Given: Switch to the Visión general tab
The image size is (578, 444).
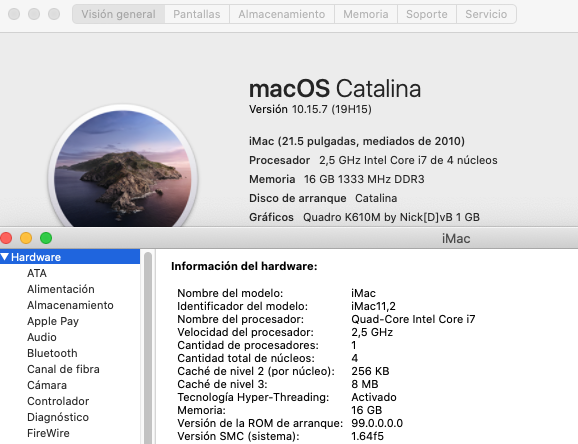Looking at the screenshot, I should click(118, 14).
